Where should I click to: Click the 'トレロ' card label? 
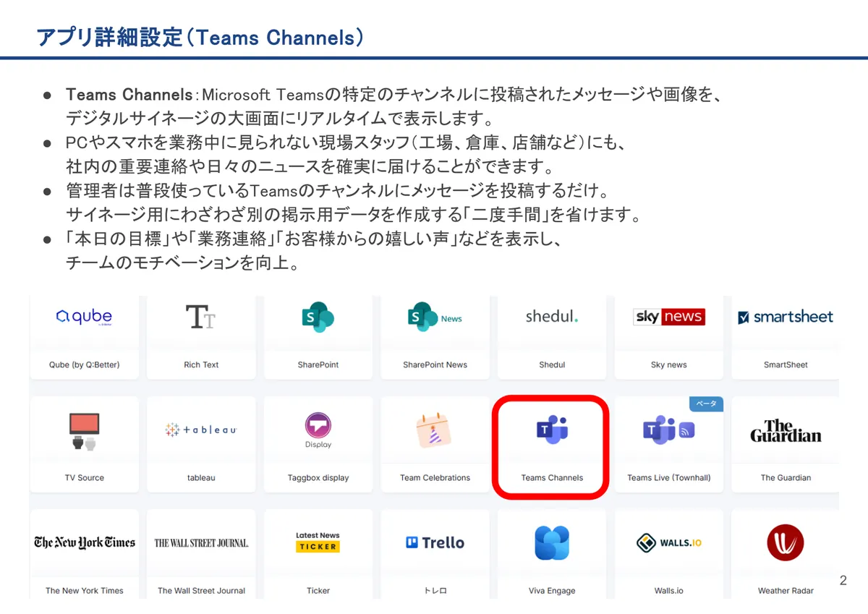pos(435,590)
